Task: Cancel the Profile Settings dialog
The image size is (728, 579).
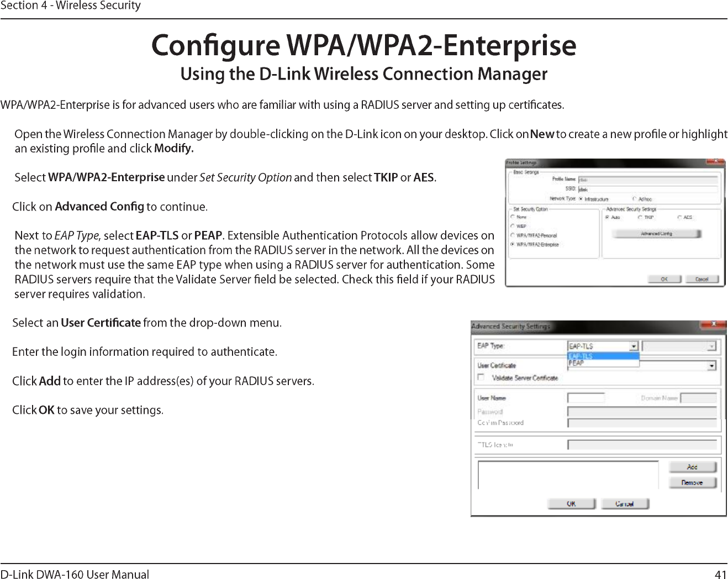Action: point(701,279)
